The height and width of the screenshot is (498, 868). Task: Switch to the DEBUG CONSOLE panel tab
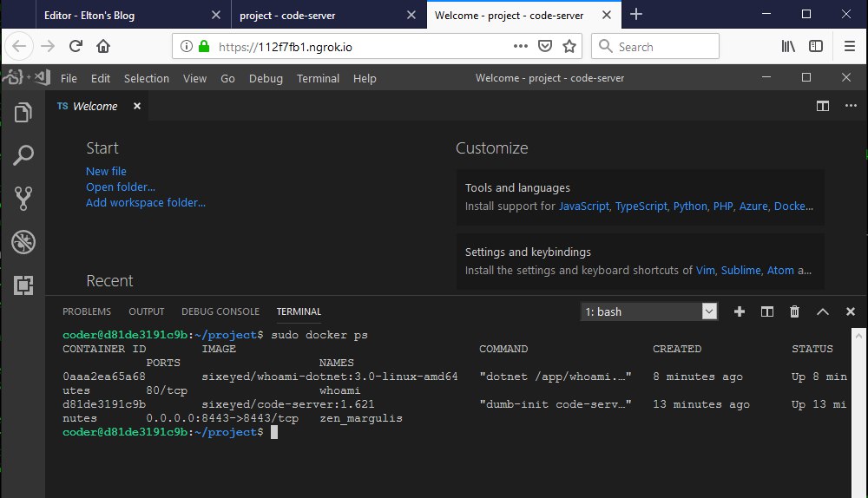220,311
